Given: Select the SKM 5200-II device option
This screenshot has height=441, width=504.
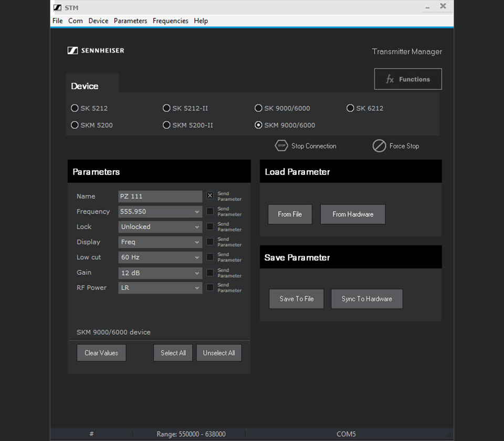Looking at the screenshot, I should coord(166,125).
